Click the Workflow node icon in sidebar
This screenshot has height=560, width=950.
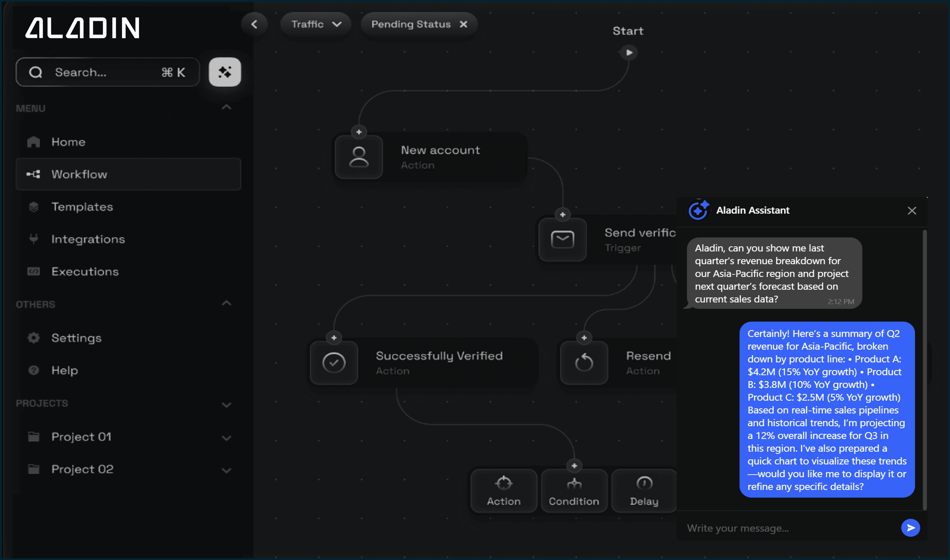pos(34,174)
